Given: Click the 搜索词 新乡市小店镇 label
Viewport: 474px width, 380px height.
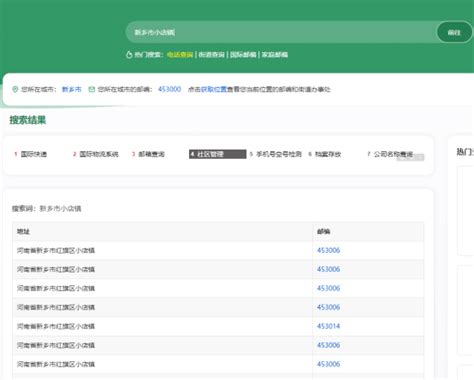Looking at the screenshot, I should pos(47,209).
